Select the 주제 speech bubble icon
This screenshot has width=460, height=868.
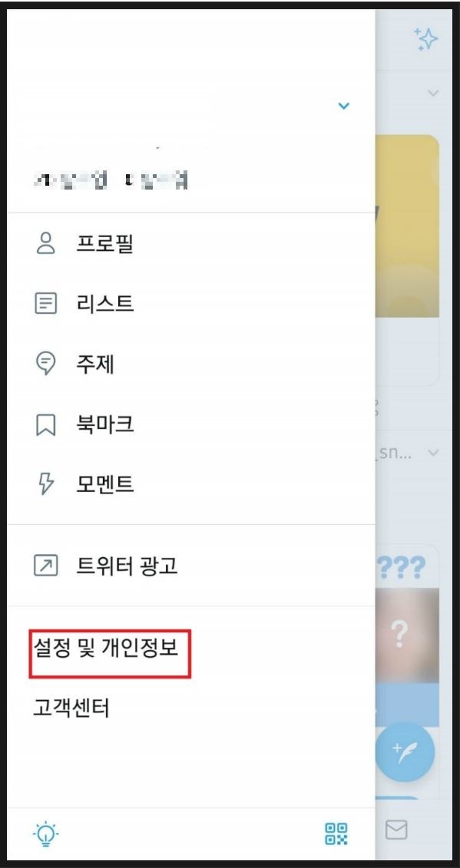pyautogui.click(x=45, y=364)
